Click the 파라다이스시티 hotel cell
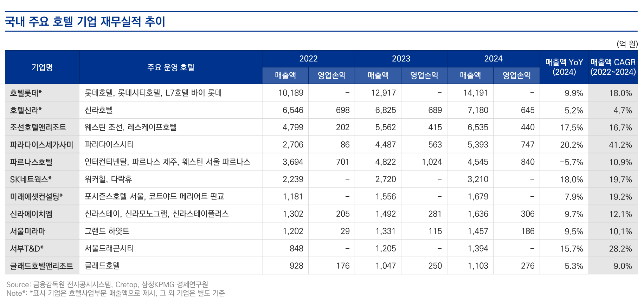The width and height of the screenshot is (644, 301). (x=109, y=145)
